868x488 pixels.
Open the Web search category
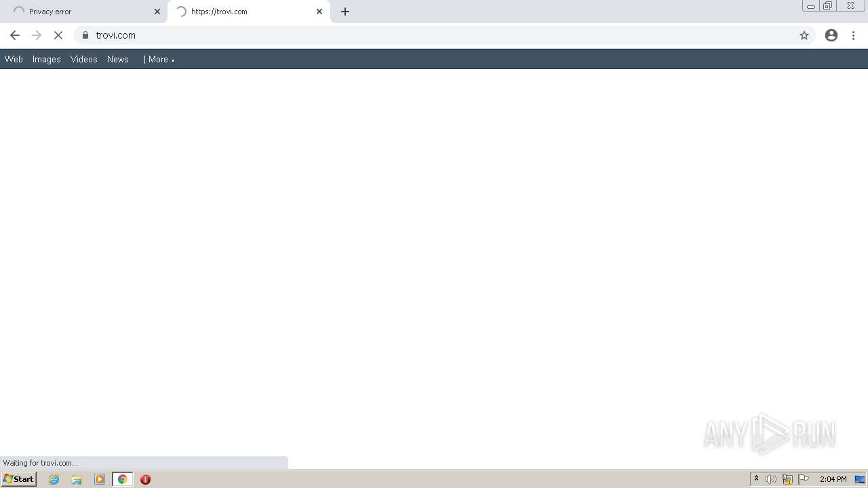14,60
